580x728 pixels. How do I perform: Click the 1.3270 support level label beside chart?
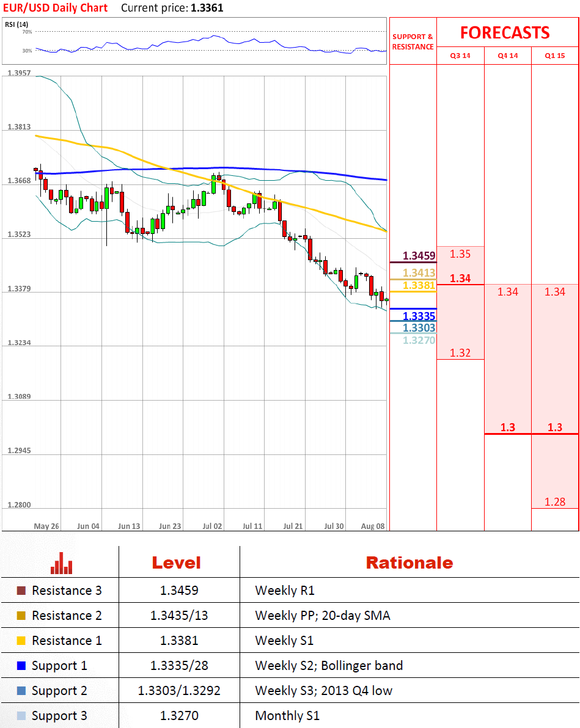click(419, 340)
